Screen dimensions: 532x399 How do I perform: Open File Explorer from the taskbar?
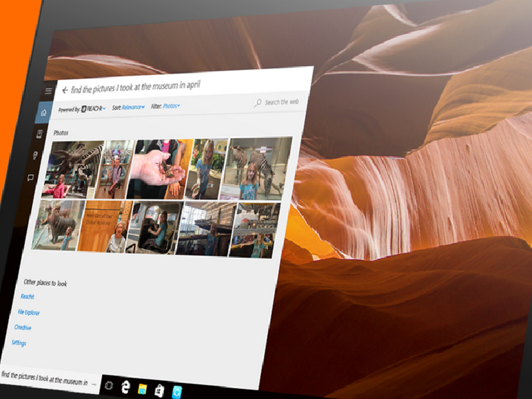143,389
